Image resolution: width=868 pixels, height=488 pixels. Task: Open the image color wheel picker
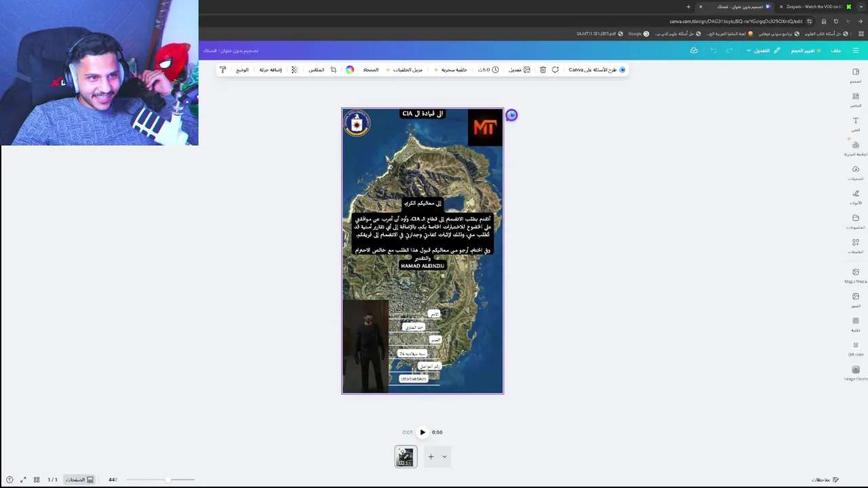[350, 70]
